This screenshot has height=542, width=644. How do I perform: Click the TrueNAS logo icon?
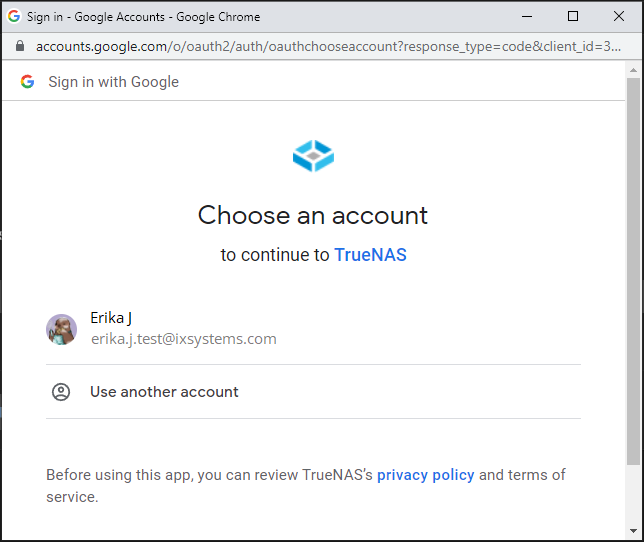click(x=313, y=156)
